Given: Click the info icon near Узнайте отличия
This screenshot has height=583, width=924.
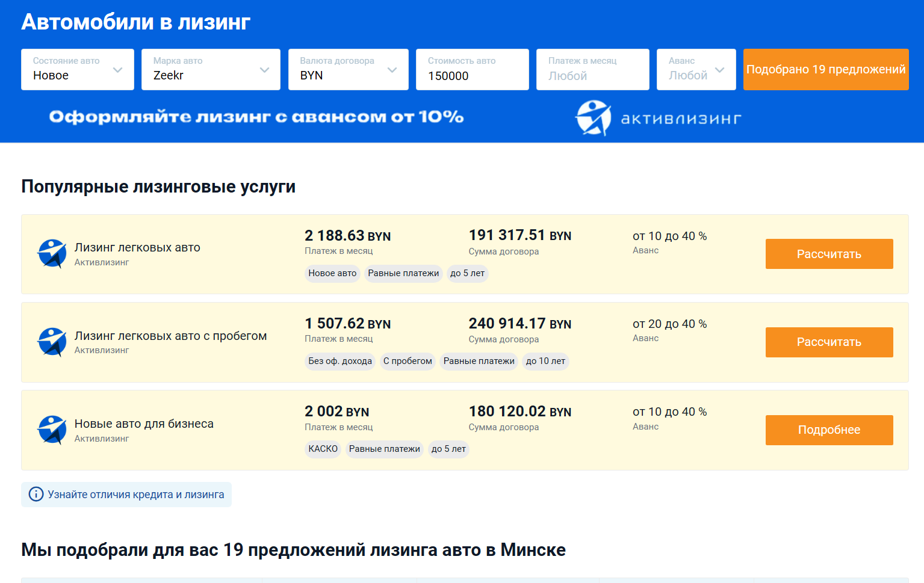Looking at the screenshot, I should [x=36, y=495].
